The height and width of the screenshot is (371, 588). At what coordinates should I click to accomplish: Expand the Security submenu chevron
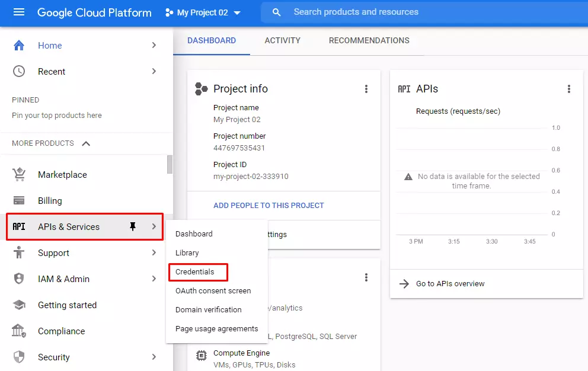[154, 357]
